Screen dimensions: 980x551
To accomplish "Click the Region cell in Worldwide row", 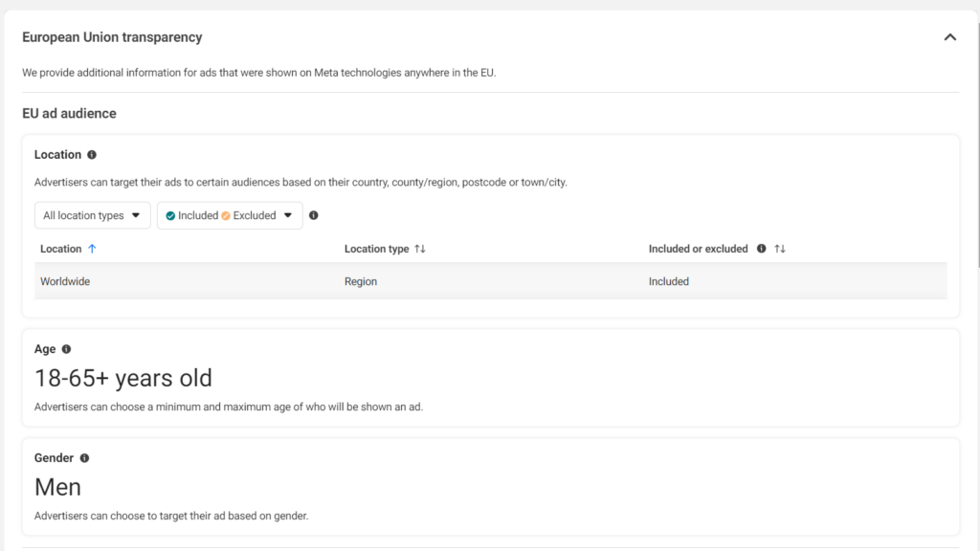I will 361,281.
